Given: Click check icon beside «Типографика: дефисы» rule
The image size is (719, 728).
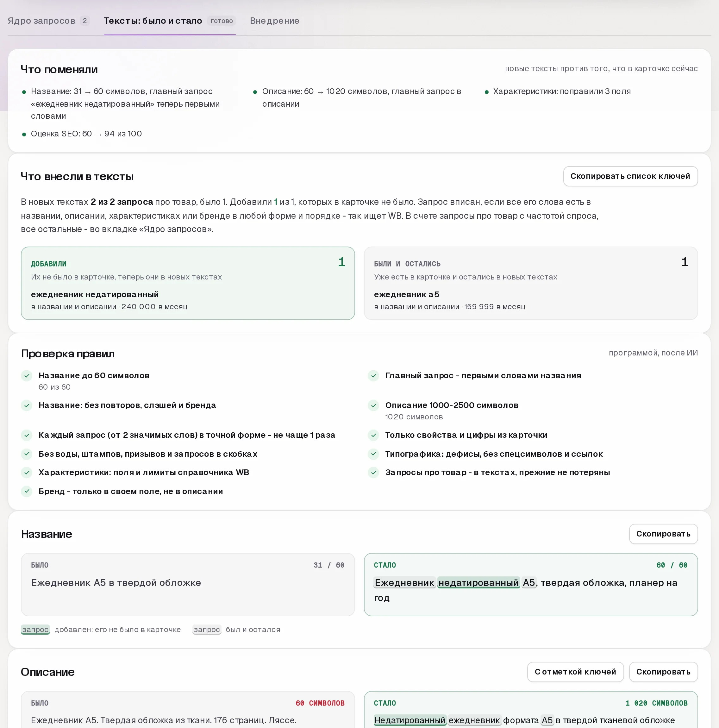Looking at the screenshot, I should 373,454.
